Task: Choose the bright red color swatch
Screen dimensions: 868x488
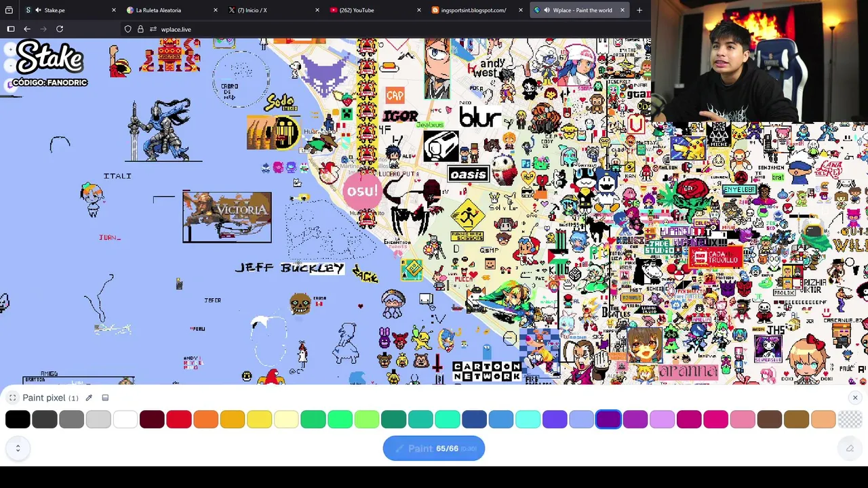Action: 179,420
